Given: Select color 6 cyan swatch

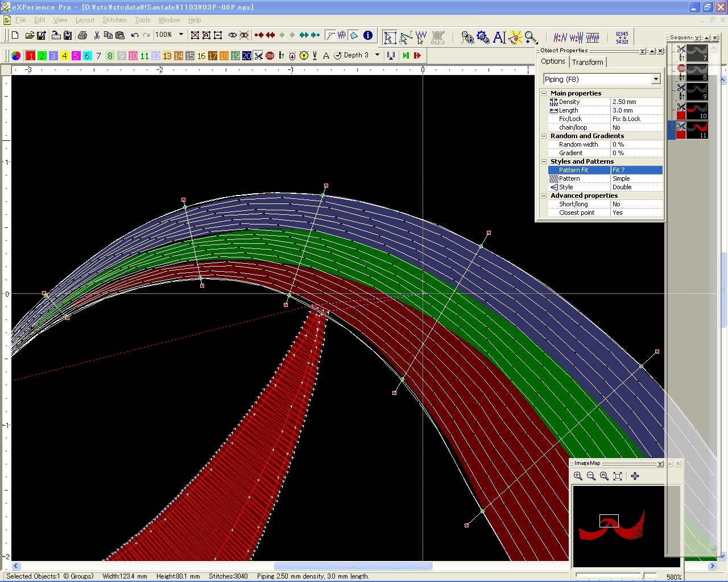Looking at the screenshot, I should [x=87, y=56].
